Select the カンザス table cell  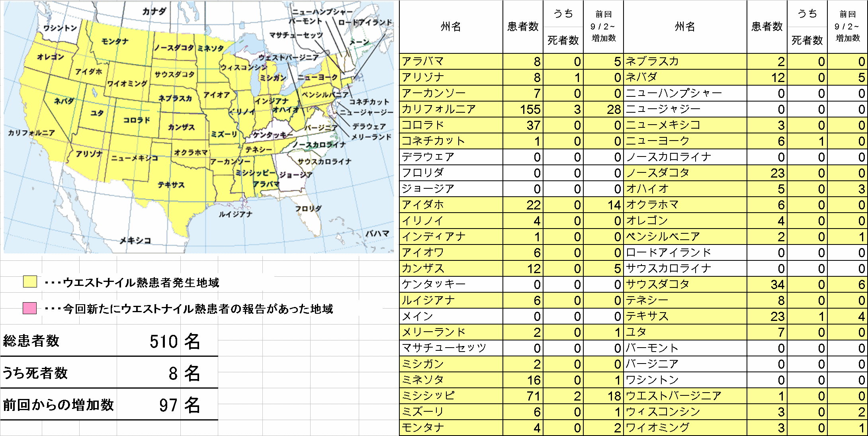[451, 268]
